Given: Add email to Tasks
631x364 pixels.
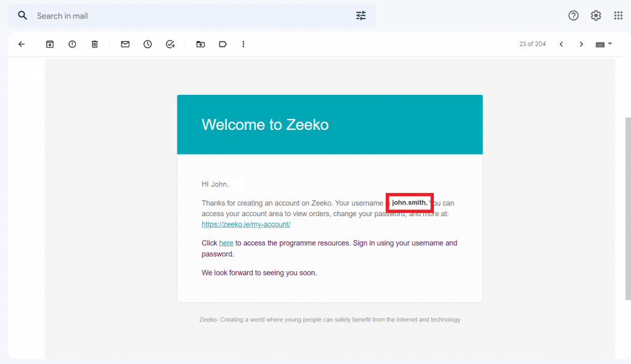Looking at the screenshot, I should tap(171, 44).
